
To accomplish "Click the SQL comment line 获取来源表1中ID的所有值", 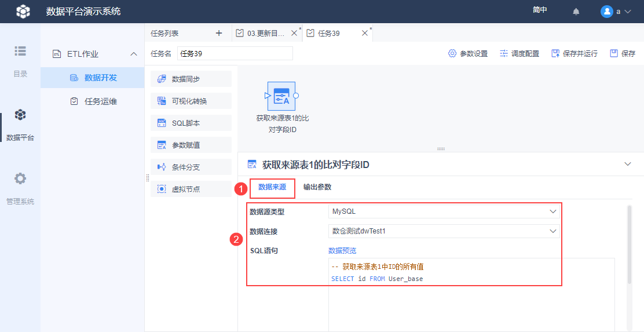I will pos(377,267).
